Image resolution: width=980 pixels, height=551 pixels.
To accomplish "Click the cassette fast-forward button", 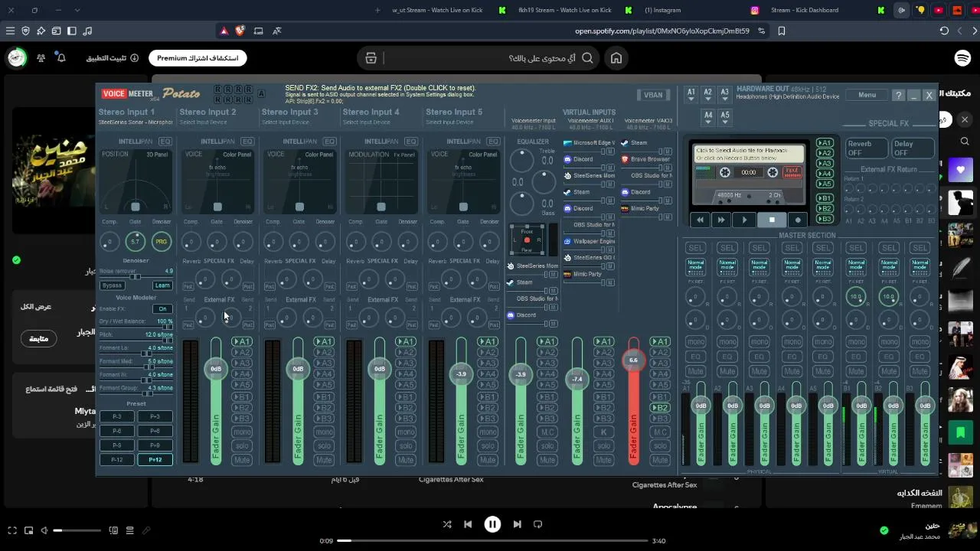I will pyautogui.click(x=720, y=220).
